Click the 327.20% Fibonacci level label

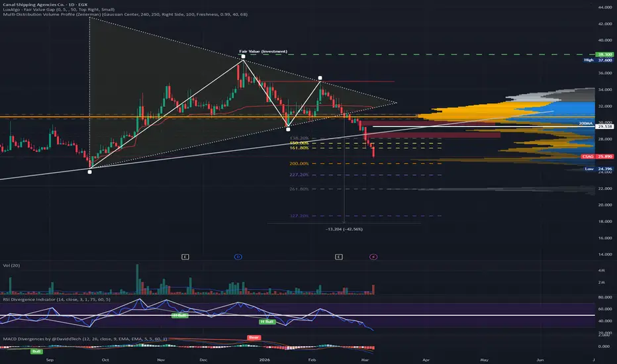pyautogui.click(x=299, y=216)
